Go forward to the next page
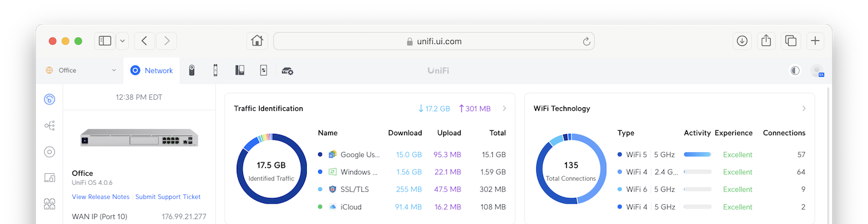 pos(167,41)
